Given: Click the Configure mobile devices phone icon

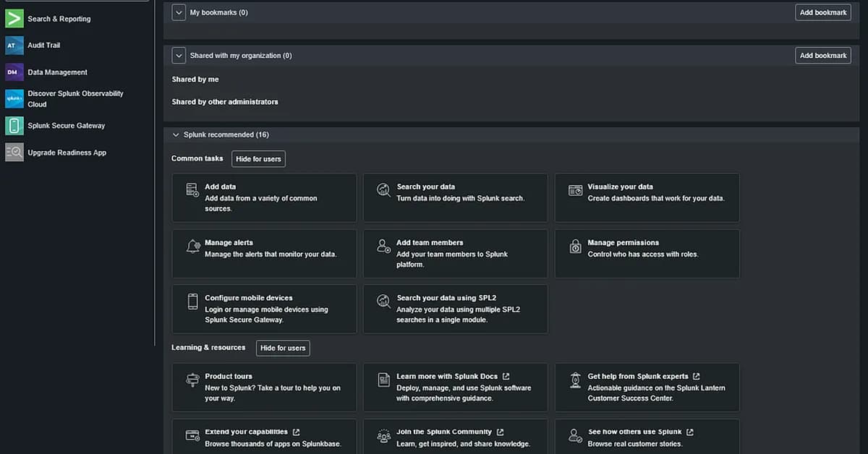Looking at the screenshot, I should 192,301.
